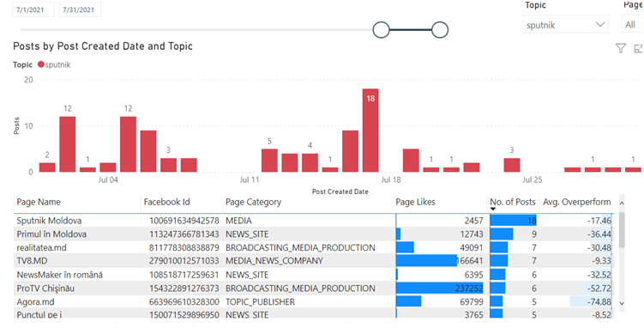Click the page likes value 49091
Image resolution: width=644 pixels, height=328 pixels.
click(472, 247)
